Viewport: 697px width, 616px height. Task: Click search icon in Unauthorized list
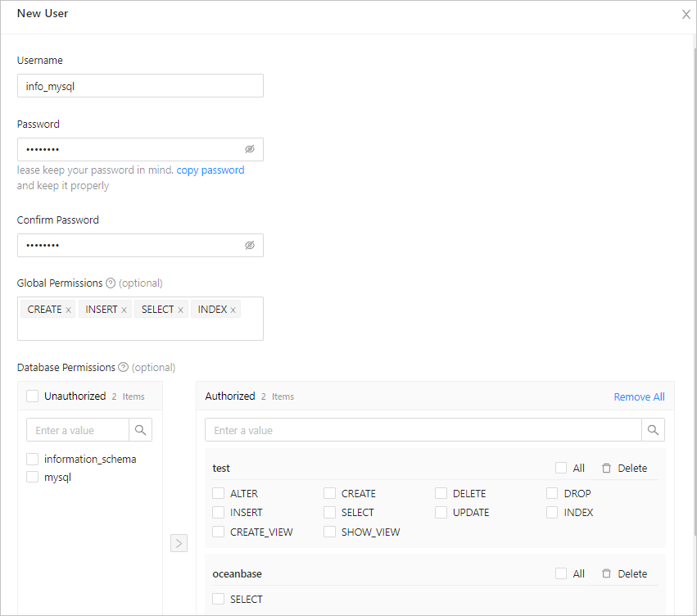tap(140, 430)
